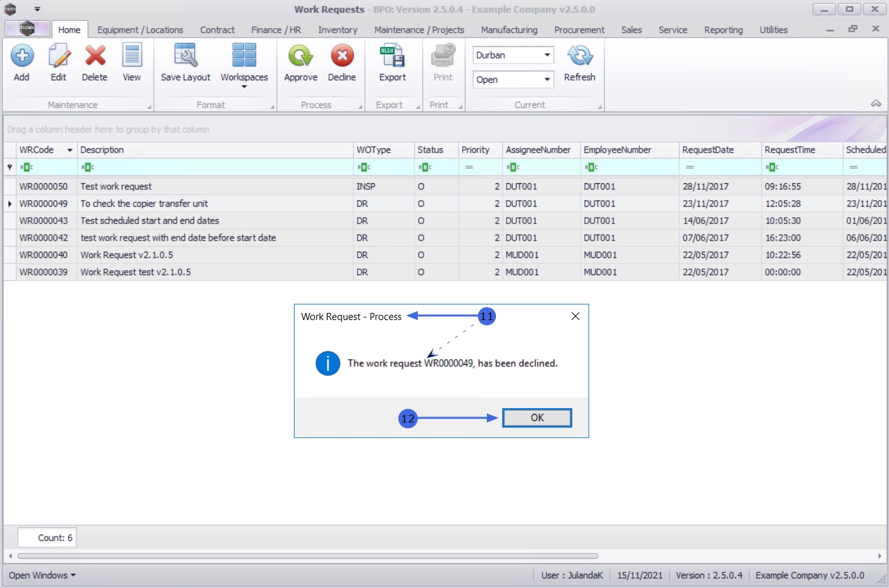Click the Description filter row field

pyautogui.click(x=215, y=168)
